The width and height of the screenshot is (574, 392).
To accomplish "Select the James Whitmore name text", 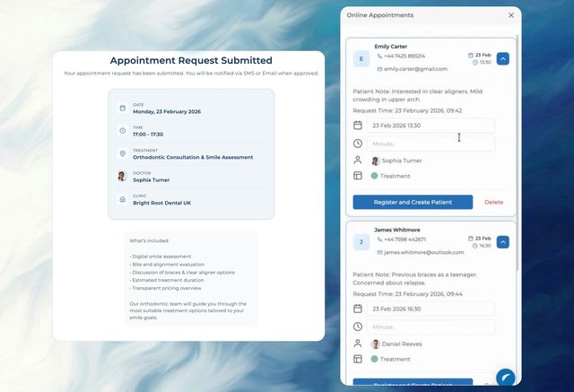I will 396,230.
